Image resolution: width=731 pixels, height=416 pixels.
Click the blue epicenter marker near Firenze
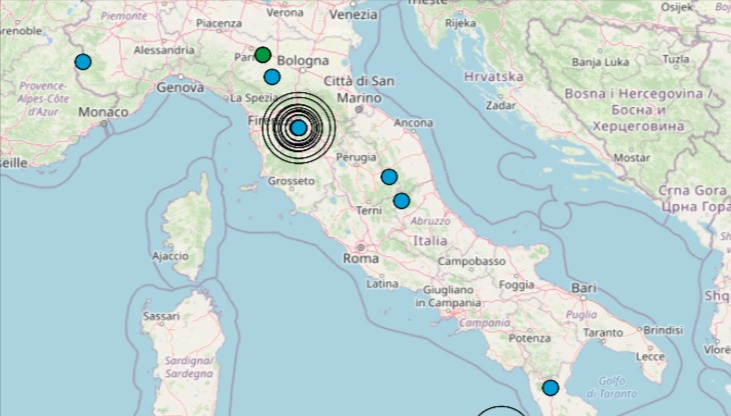click(x=298, y=128)
